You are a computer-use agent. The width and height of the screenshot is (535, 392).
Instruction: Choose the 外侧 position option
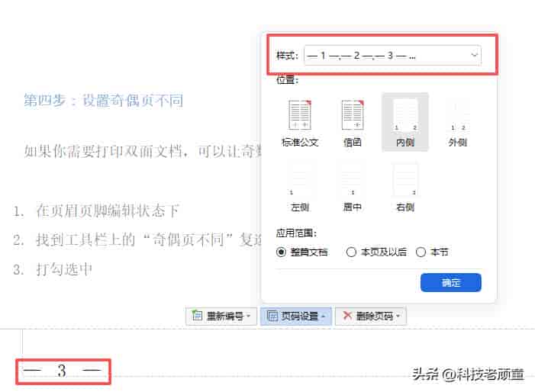(458, 123)
